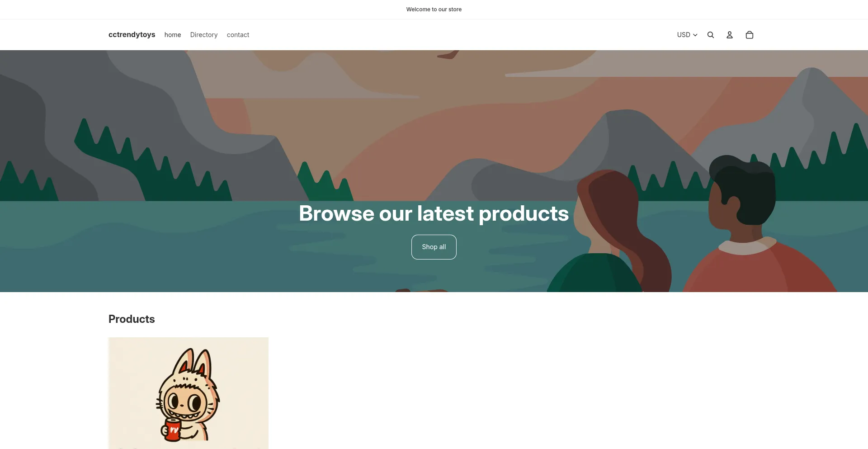Go to the home menu link
This screenshot has height=449, width=868.
click(173, 35)
